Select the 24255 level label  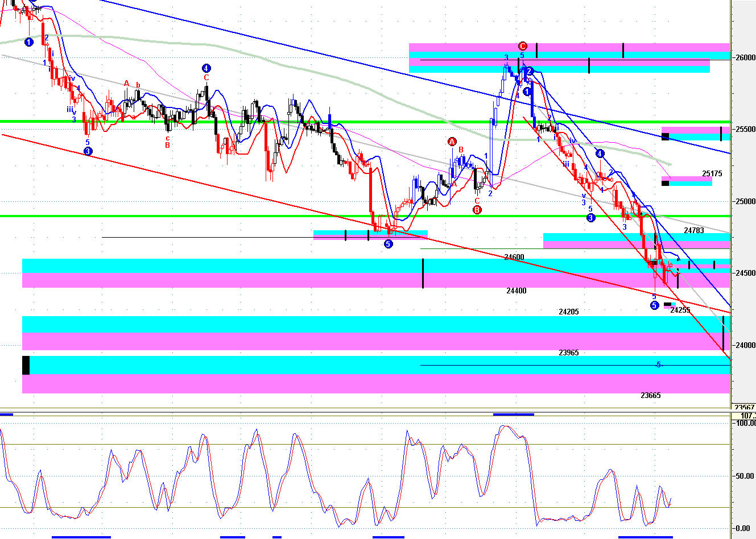tap(680, 310)
